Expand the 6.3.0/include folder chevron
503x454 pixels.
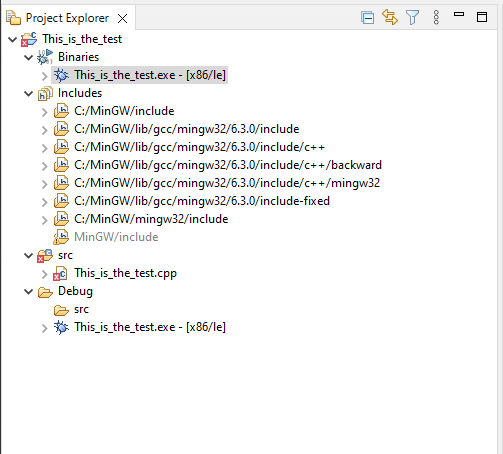tap(45, 130)
